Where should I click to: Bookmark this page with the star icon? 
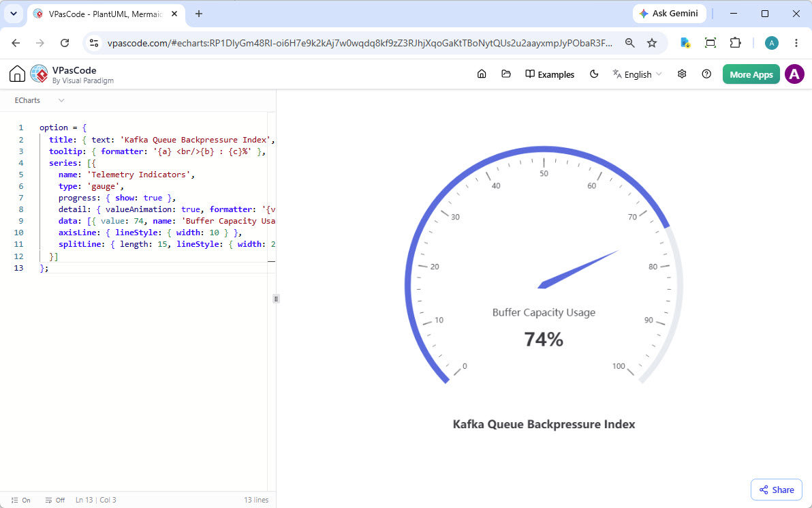651,43
